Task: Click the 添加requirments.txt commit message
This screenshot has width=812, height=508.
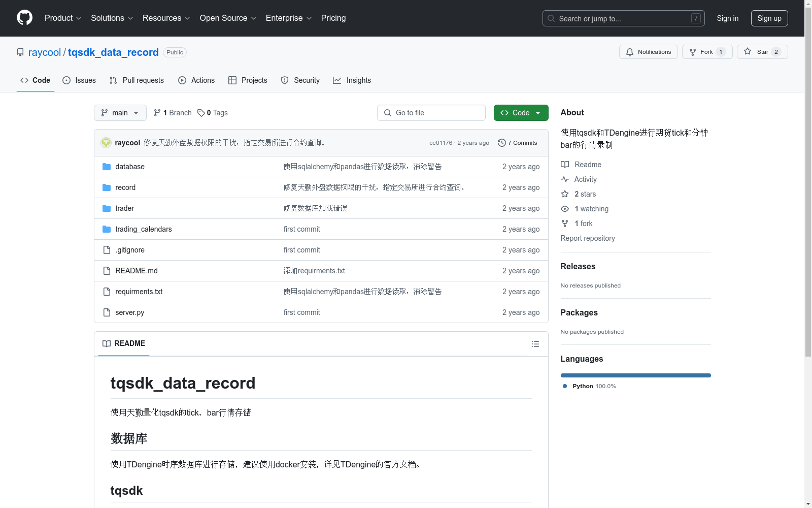Action: pos(314,271)
